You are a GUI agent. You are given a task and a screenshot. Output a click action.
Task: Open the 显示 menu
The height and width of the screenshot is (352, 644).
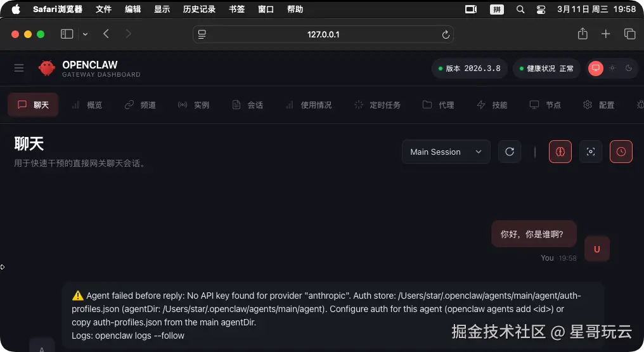pyautogui.click(x=162, y=9)
